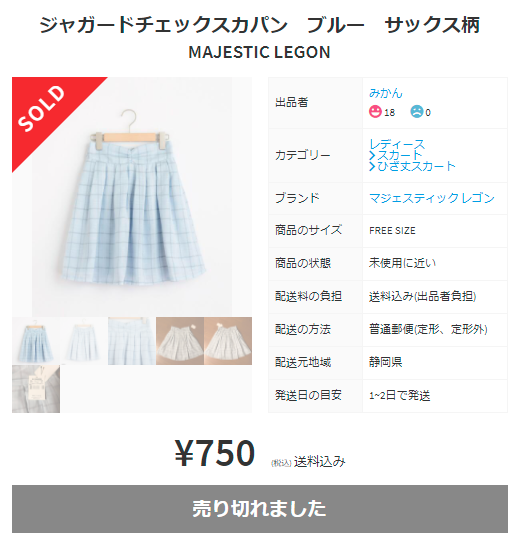Click the 売り切れました sold out button
This screenshot has width=523, height=541.
point(260,509)
